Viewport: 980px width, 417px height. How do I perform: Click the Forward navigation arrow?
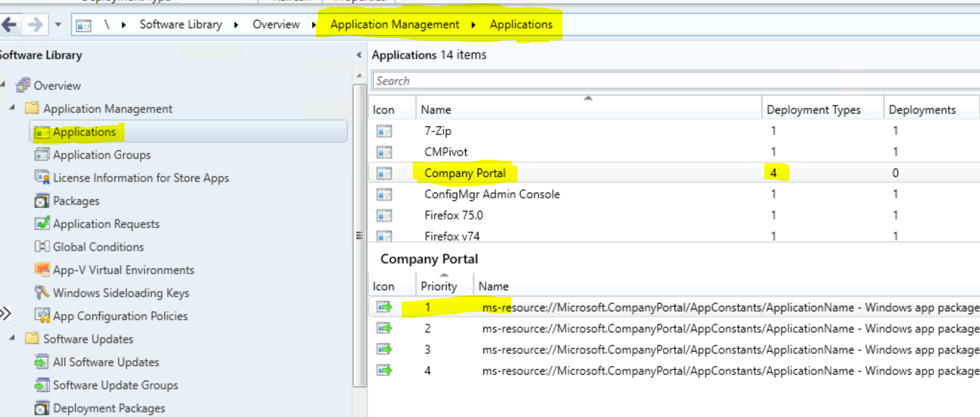pos(35,24)
